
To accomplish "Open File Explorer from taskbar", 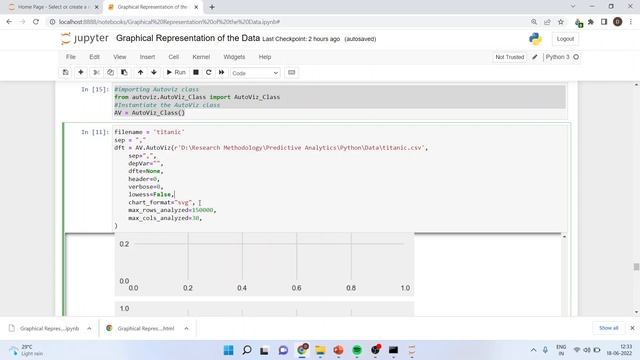I will click(x=320, y=350).
